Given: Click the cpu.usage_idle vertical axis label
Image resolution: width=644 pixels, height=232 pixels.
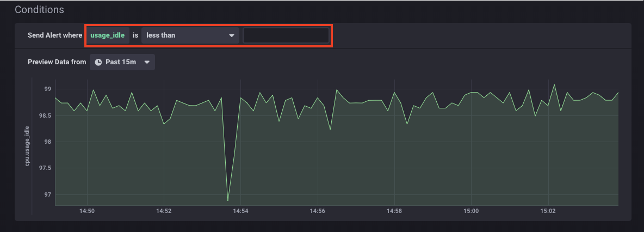Looking at the screenshot, I should pos(27,145).
